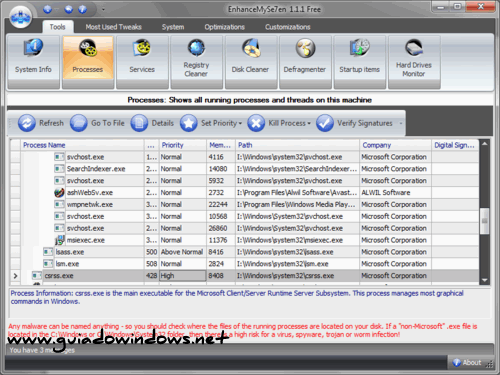The height and width of the screenshot is (375, 500).
Task: Open the process toolbar overflow arrow
Action: [x=401, y=123]
